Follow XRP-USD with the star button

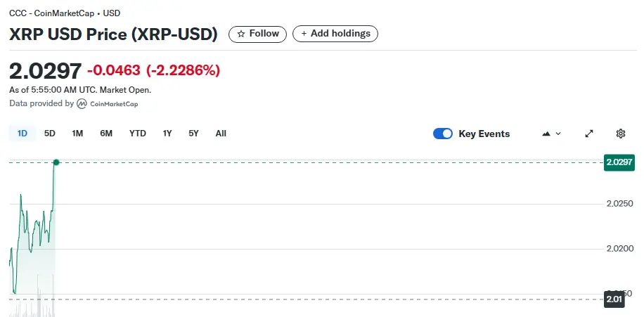coord(258,33)
